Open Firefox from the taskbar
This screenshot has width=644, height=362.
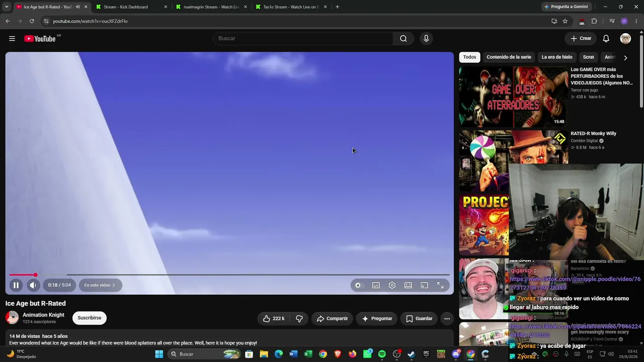point(353,354)
